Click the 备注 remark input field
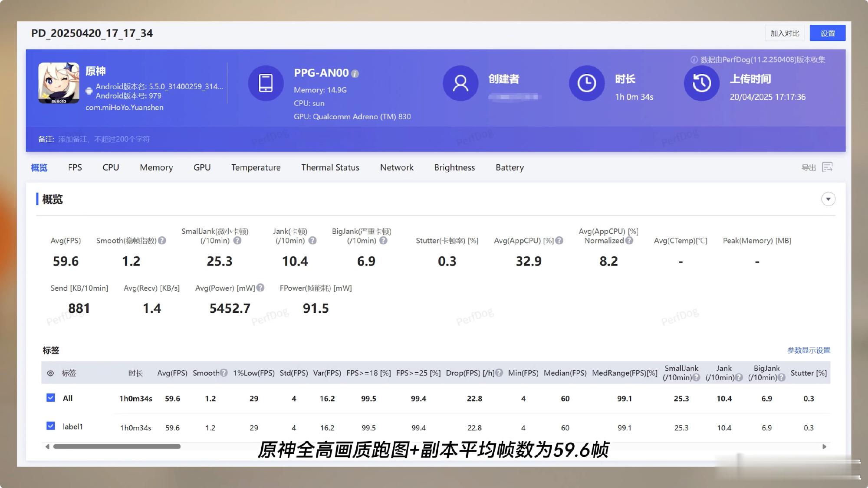The height and width of the screenshot is (488, 868). coord(104,139)
